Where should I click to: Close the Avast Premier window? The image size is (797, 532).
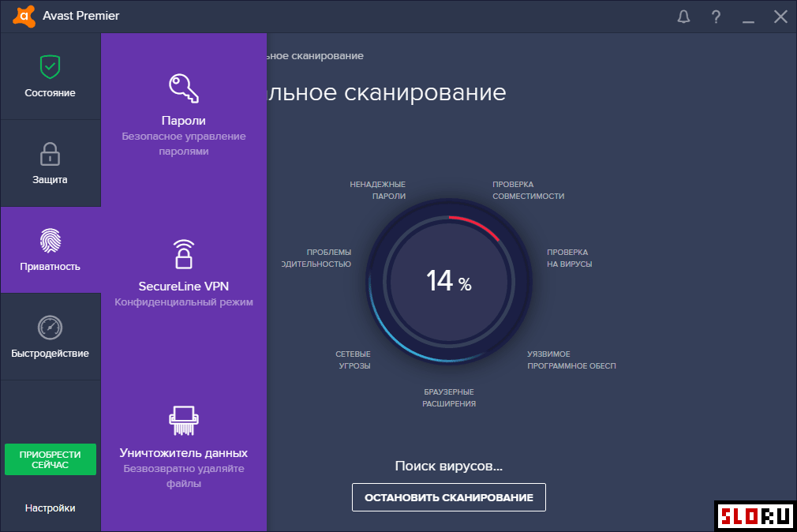[780, 17]
